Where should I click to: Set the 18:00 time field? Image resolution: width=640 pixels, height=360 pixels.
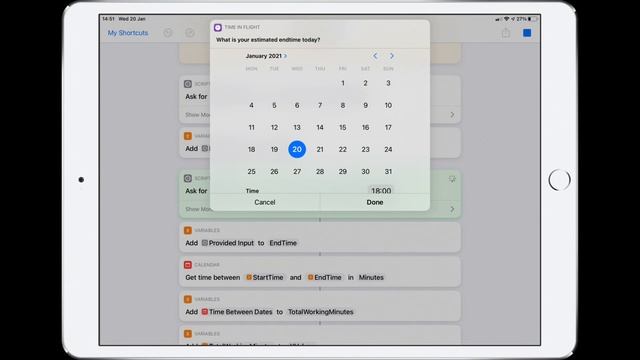[381, 190]
